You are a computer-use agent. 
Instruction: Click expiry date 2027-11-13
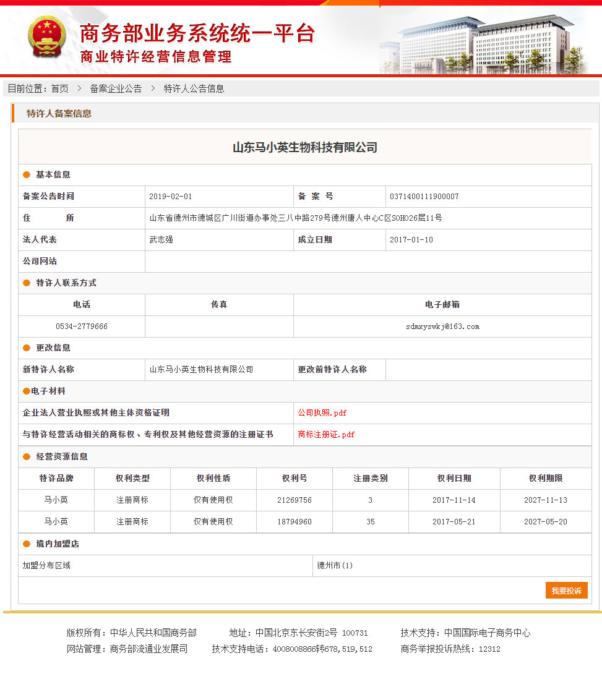[x=545, y=500]
